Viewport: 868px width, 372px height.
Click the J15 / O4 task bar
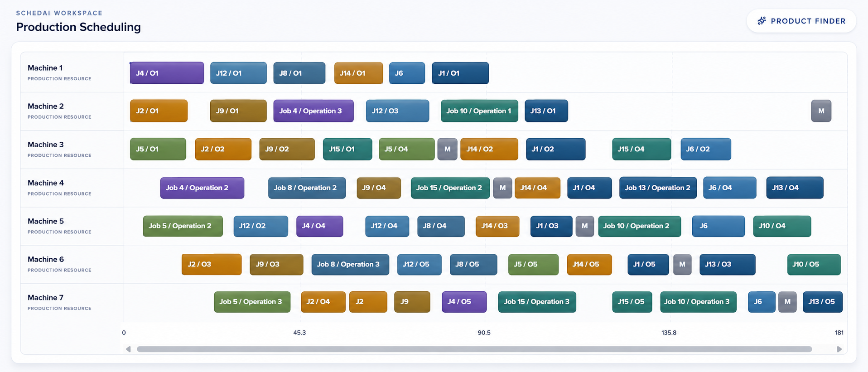click(641, 149)
